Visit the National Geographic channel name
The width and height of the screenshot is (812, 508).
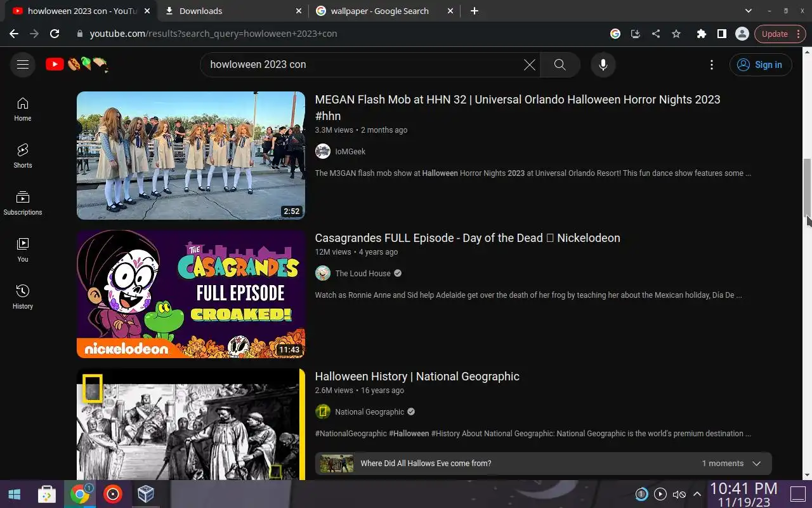coord(370,411)
